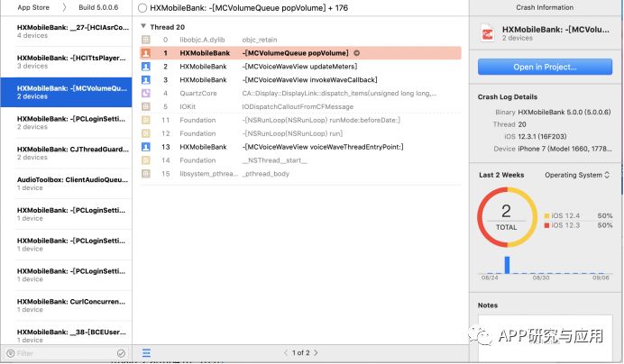
Task: Collapse the Thread 20 disclosure triangle
Action: 143,26
